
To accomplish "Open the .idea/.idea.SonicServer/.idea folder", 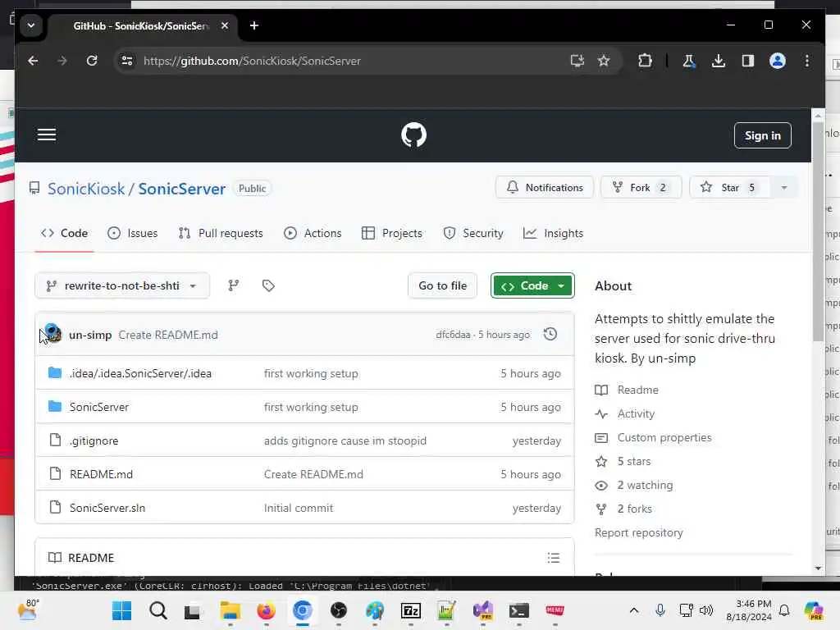I will [x=140, y=373].
